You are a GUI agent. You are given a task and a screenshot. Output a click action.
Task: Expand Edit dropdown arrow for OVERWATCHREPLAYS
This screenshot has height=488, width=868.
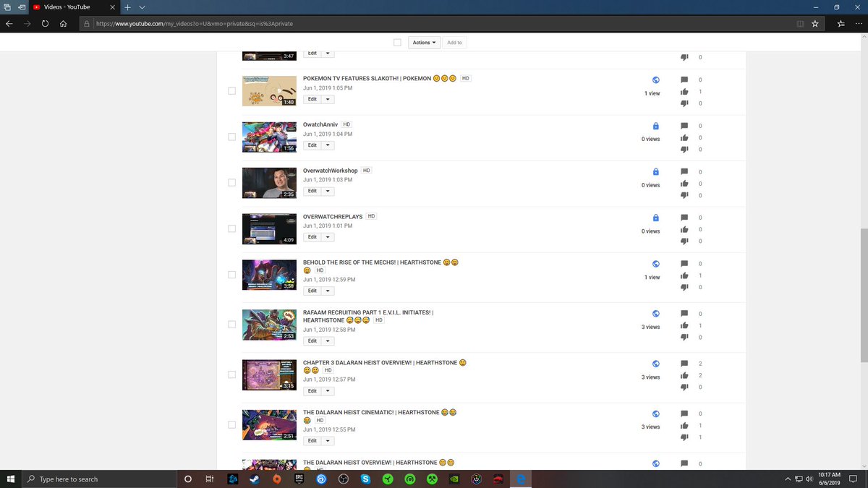pos(328,237)
